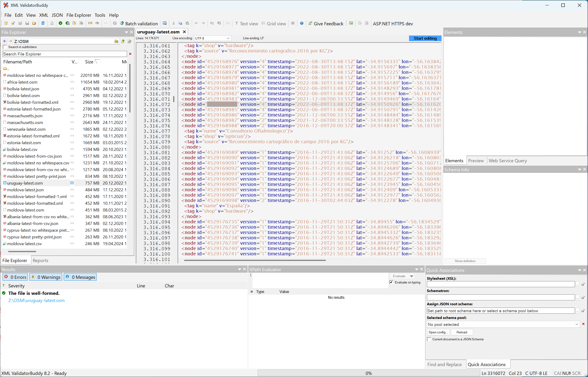Click the blue Help question mark icon
Viewport: 588px width, 377px height.
click(x=302, y=23)
